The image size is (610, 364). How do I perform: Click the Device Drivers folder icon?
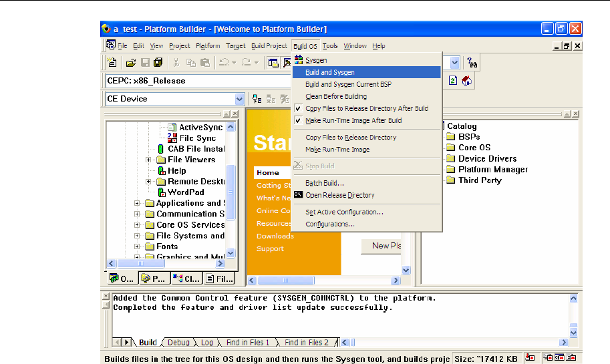(450, 158)
